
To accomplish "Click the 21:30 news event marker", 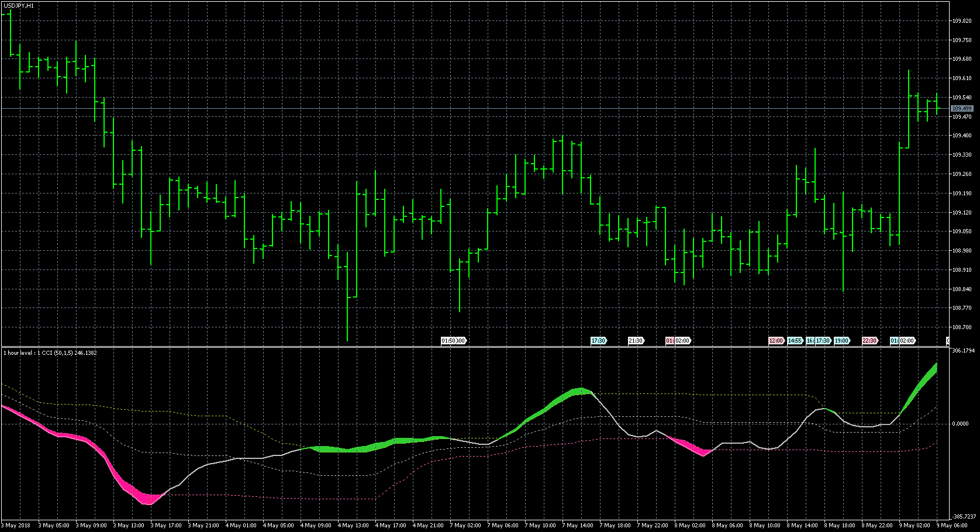I will [x=635, y=340].
